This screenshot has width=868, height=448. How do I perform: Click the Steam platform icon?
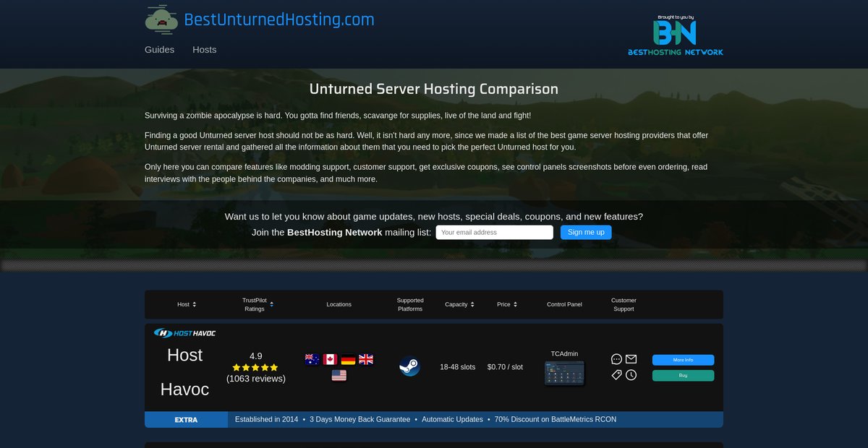click(410, 367)
